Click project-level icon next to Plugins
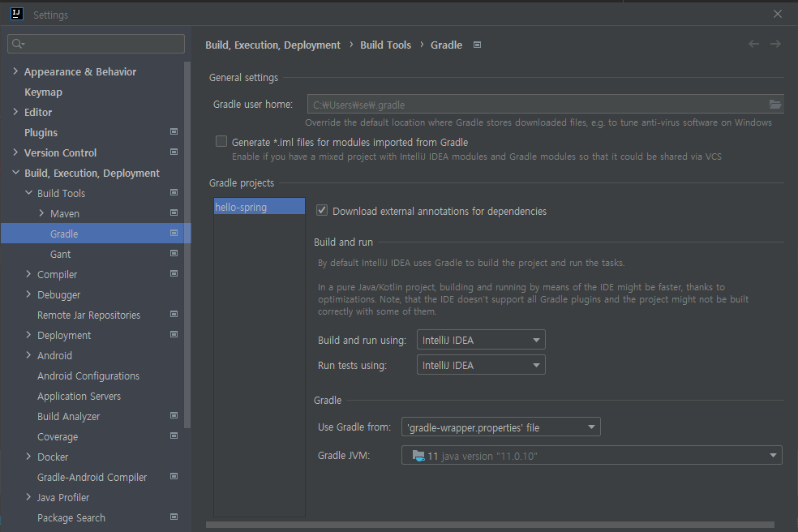This screenshot has height=532, width=798. [x=174, y=132]
